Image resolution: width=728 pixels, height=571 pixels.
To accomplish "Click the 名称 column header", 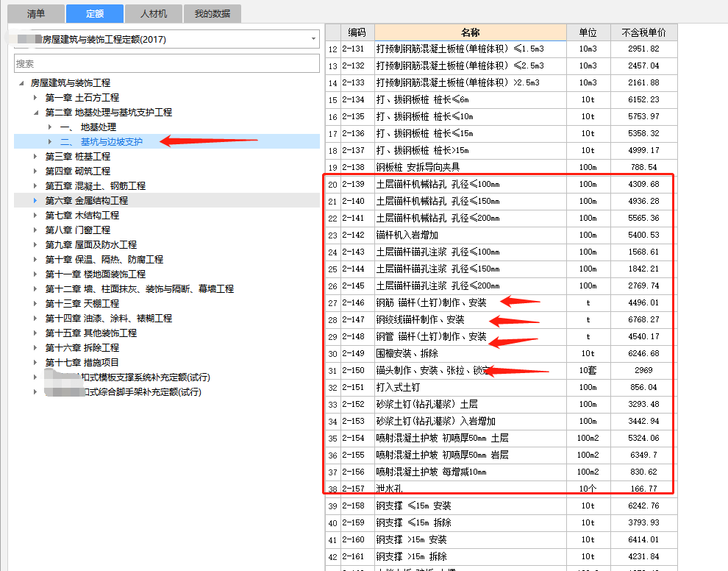I will click(x=471, y=32).
